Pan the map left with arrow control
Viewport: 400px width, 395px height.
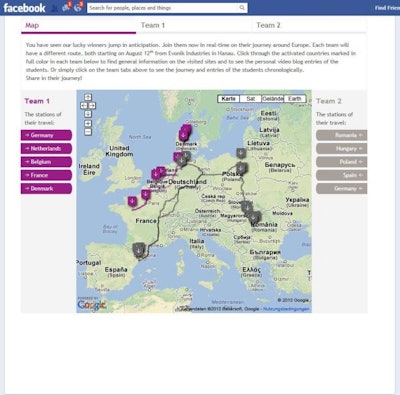click(x=84, y=106)
